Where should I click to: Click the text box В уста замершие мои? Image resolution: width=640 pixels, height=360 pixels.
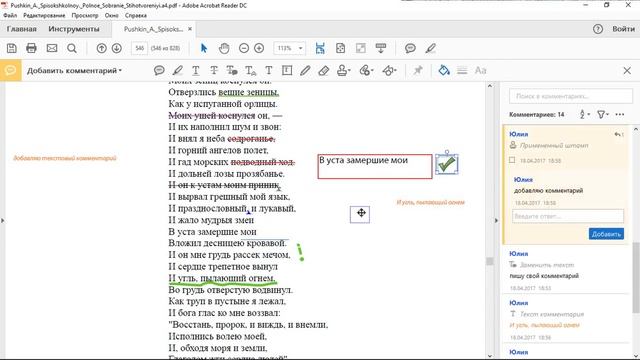point(375,166)
